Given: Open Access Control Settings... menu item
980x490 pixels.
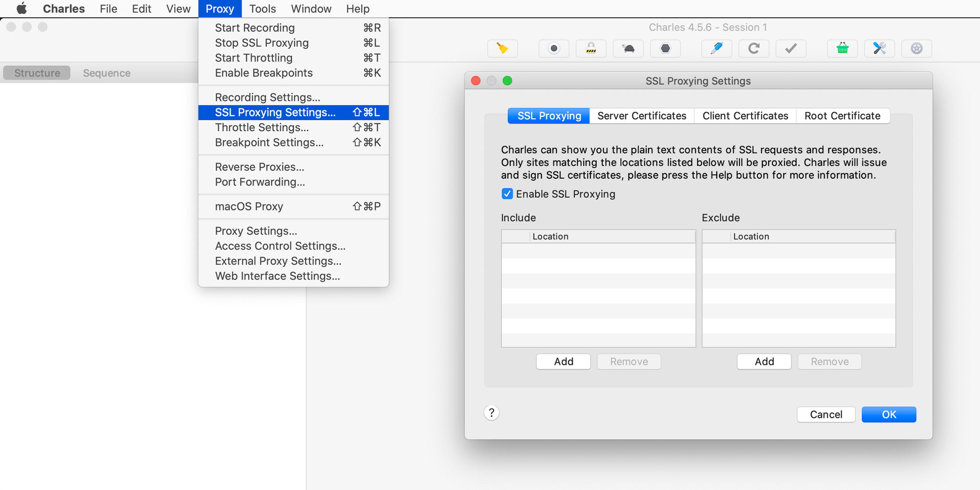Looking at the screenshot, I should pyautogui.click(x=294, y=246).
